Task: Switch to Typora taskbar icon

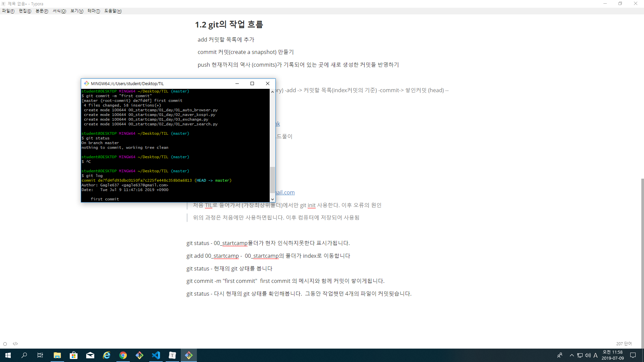Action: point(172,355)
